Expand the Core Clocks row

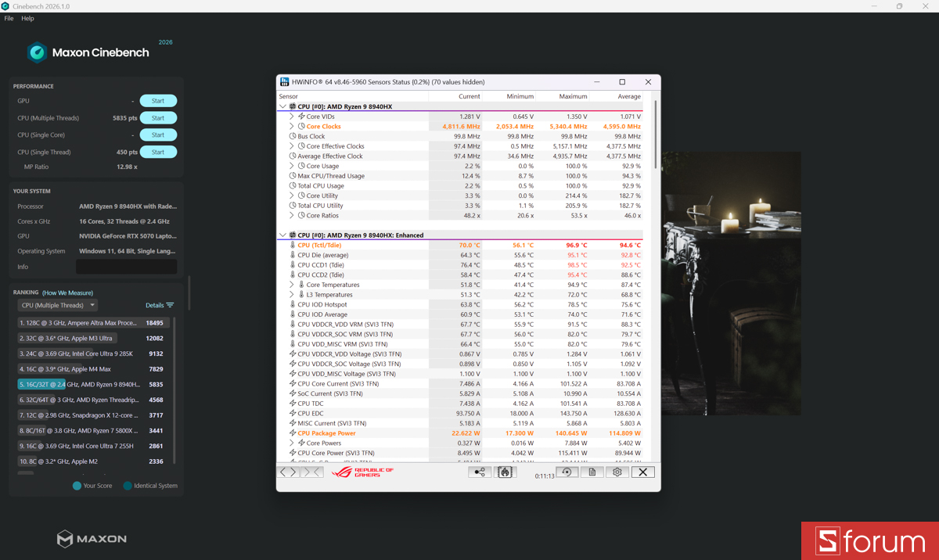tap(292, 126)
